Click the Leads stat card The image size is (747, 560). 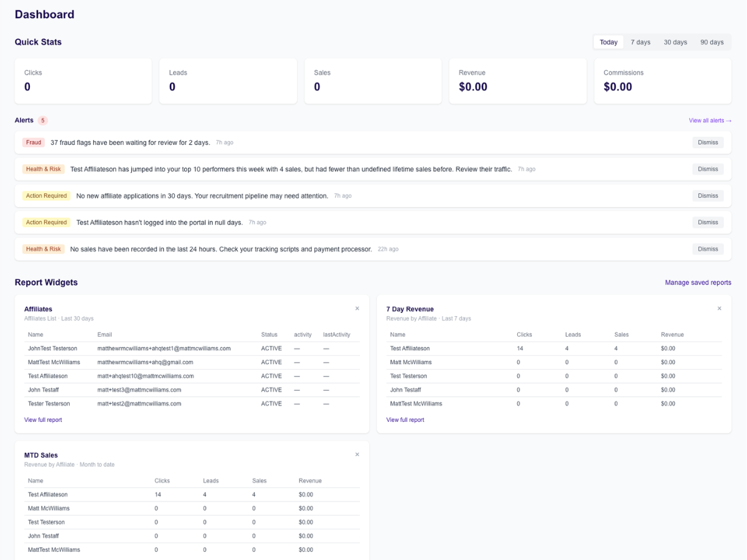coord(228,81)
